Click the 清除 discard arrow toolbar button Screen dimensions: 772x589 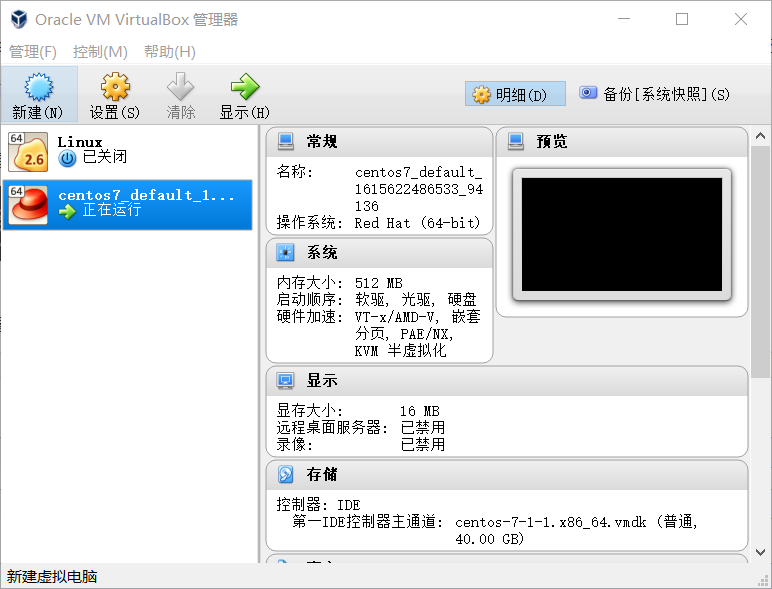point(180,95)
